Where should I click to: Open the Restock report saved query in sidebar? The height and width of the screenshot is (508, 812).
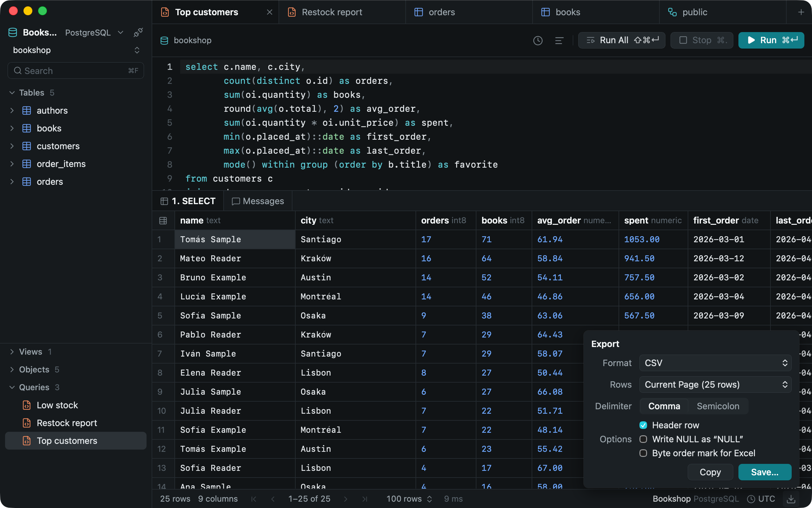pos(76,423)
